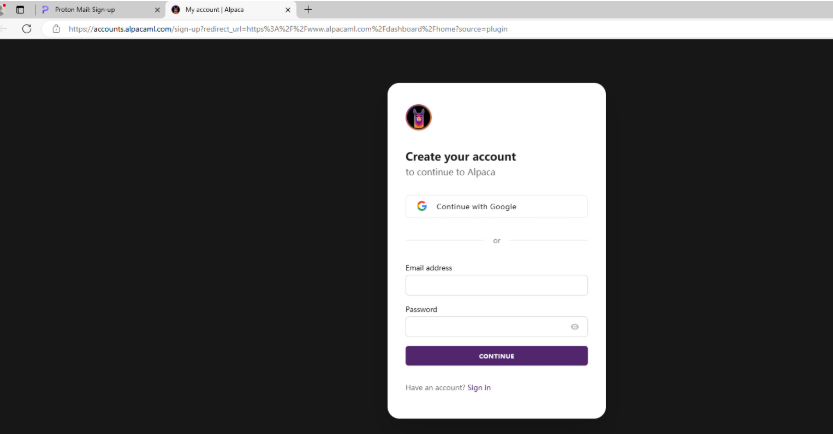The width and height of the screenshot is (833, 434).
Task: Click the Alpaca tab favicon
Action: tap(176, 10)
